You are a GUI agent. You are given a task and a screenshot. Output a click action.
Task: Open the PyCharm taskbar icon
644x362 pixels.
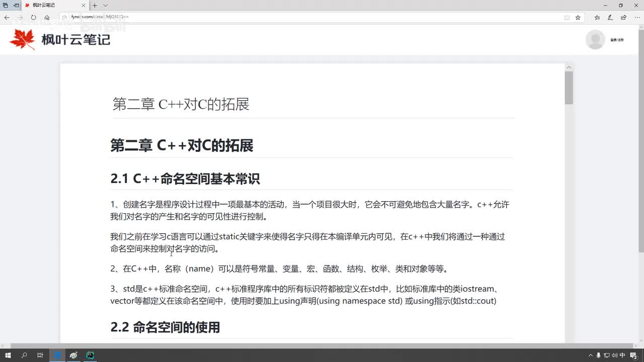pos(90,355)
